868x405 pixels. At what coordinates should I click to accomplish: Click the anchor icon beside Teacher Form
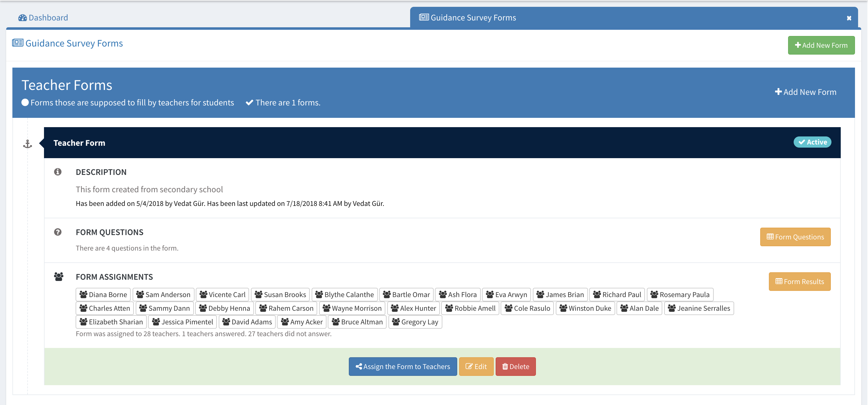tap(27, 144)
